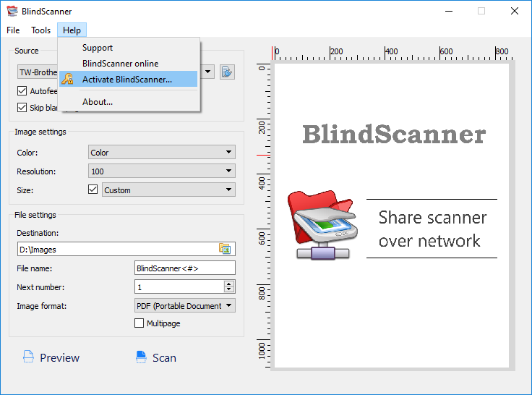Close the BlindScanner window
532x395 pixels.
(515, 11)
